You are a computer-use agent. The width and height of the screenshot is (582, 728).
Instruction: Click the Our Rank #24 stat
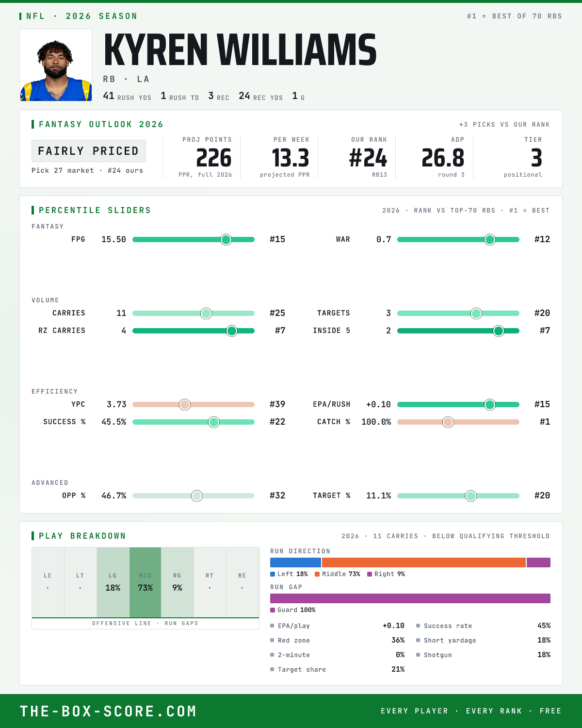coord(368,157)
